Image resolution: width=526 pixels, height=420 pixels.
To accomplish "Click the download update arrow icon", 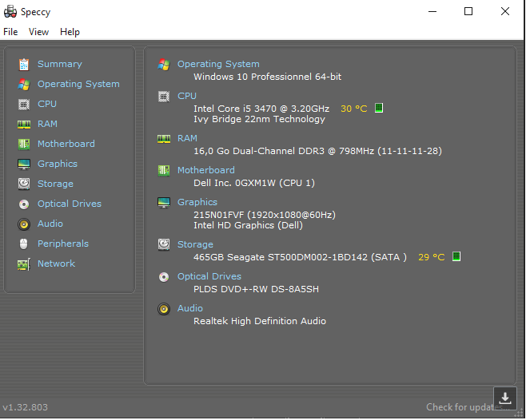I will (x=505, y=398).
